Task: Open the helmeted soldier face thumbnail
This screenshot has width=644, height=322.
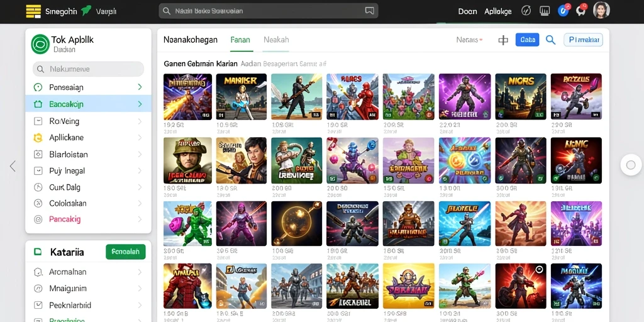Action: [x=187, y=160]
